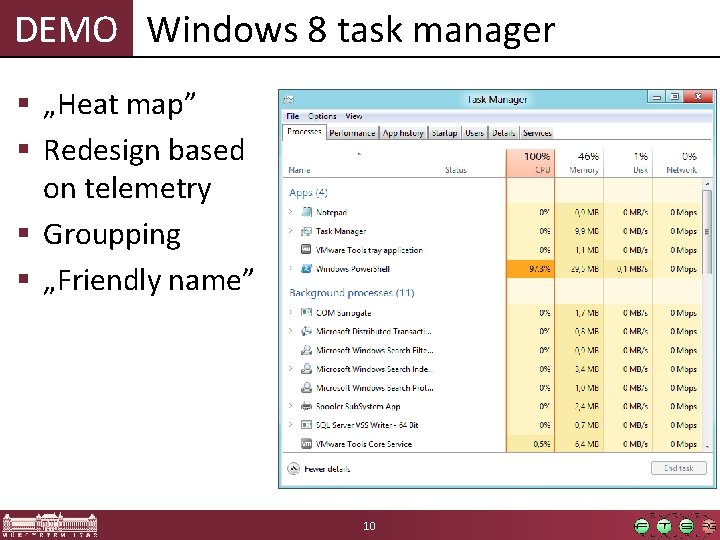Switch to the App history tab

pos(403,133)
